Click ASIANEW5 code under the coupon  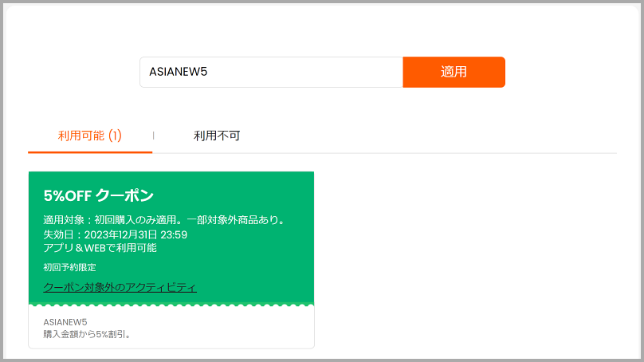pos(65,322)
